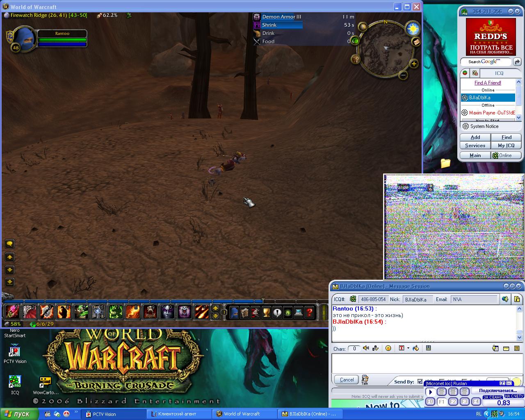Image resolution: width=525 pixels, height=420 pixels.
Task: Zoom out the minimap with the minus button
Action: click(x=403, y=75)
